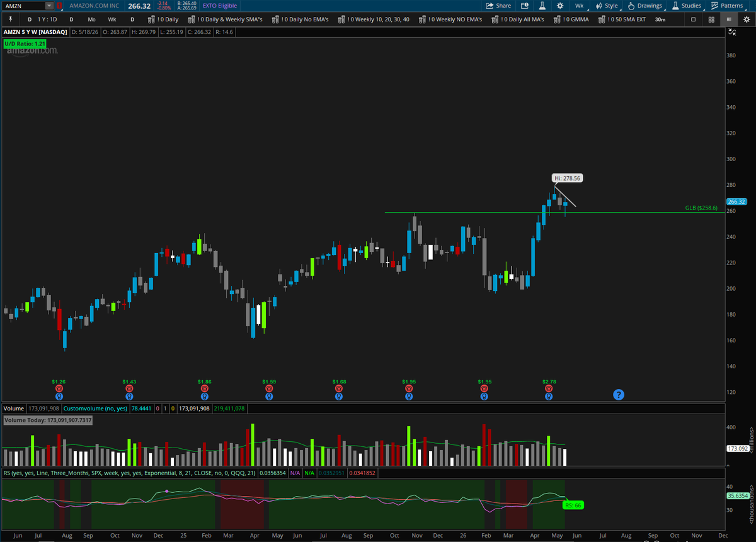Open the Patterns dropdown
Screen dimensions: 756x542
(x=726, y=6)
